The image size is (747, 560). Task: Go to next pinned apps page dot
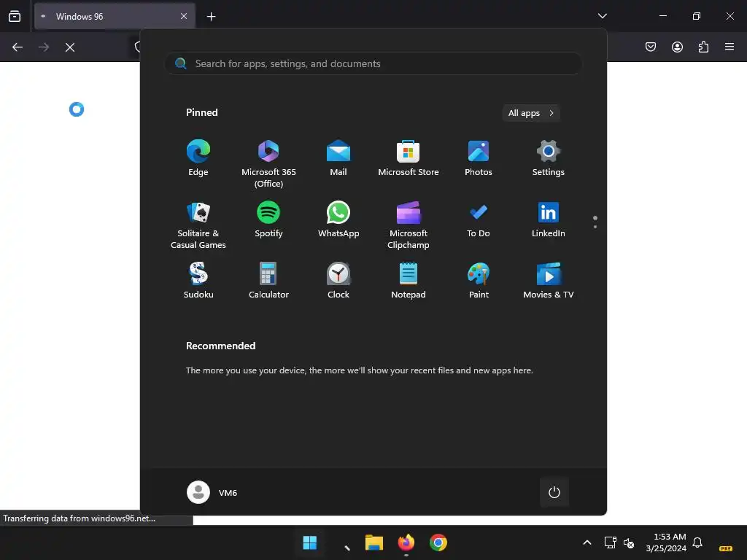[595, 227]
